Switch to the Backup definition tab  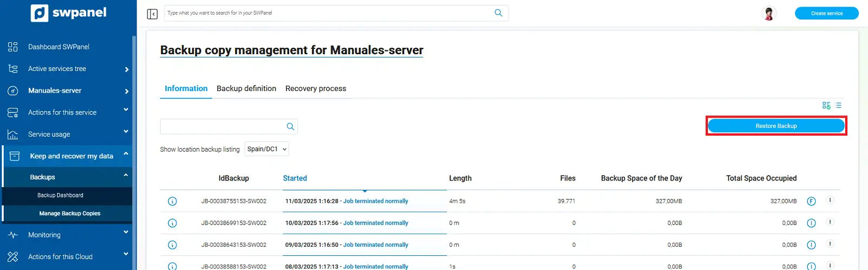point(246,88)
